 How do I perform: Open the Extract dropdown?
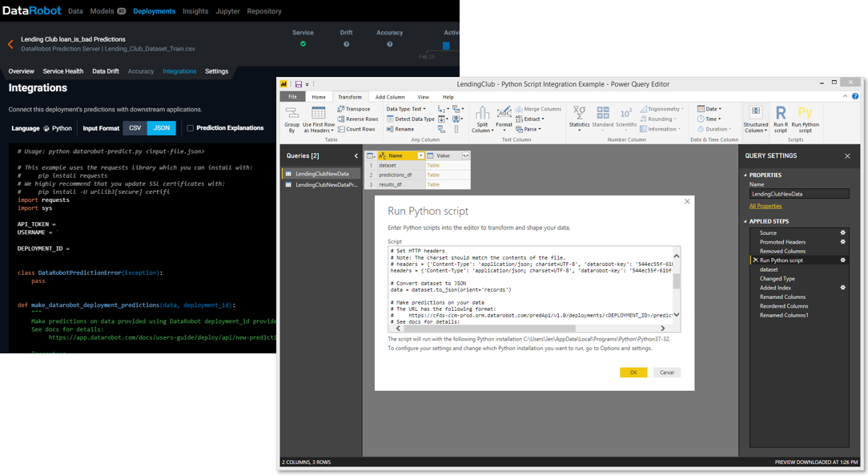point(530,119)
